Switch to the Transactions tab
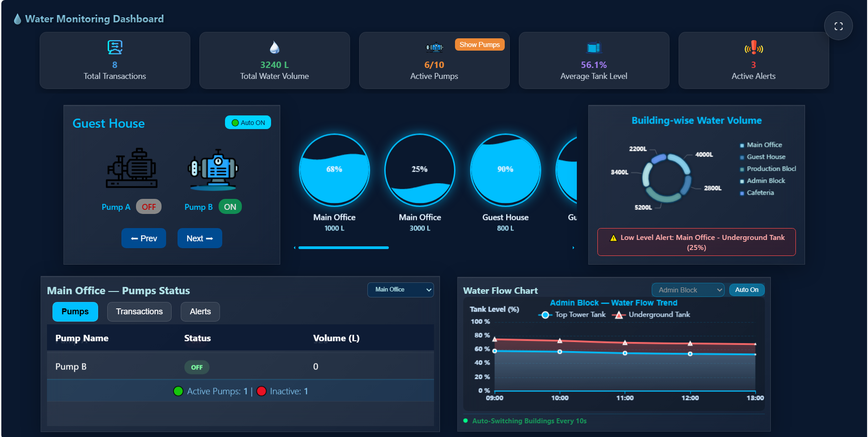 click(x=139, y=312)
